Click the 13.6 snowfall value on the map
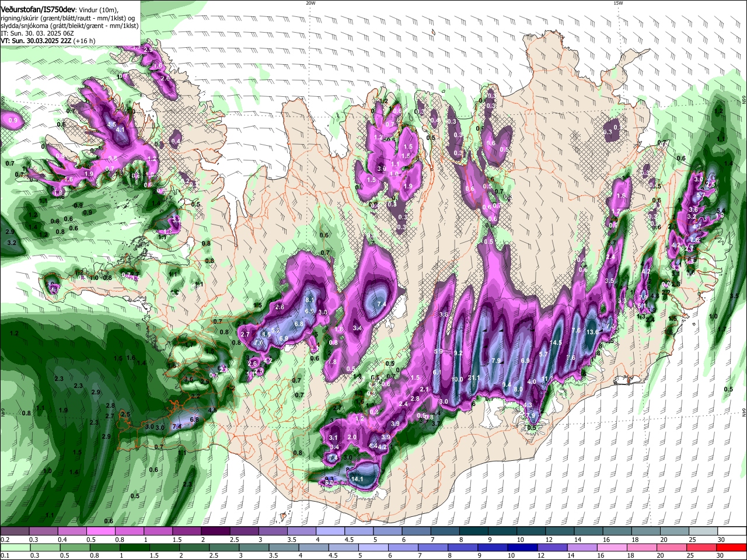This screenshot has width=747, height=560. click(x=592, y=331)
